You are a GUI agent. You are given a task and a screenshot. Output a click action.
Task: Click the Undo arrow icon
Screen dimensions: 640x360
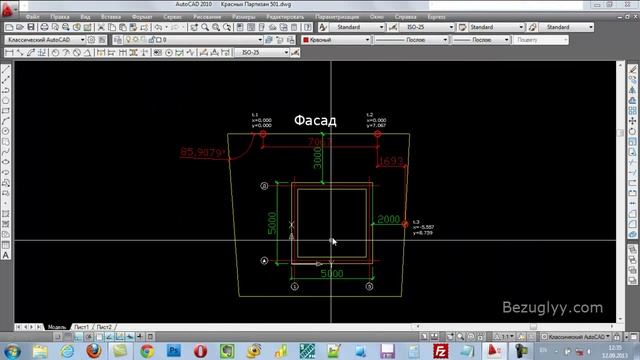pyautogui.click(x=158, y=27)
